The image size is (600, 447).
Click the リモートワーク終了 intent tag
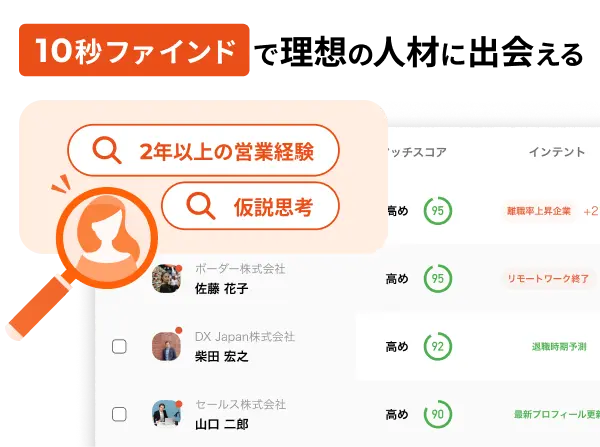pos(548,279)
